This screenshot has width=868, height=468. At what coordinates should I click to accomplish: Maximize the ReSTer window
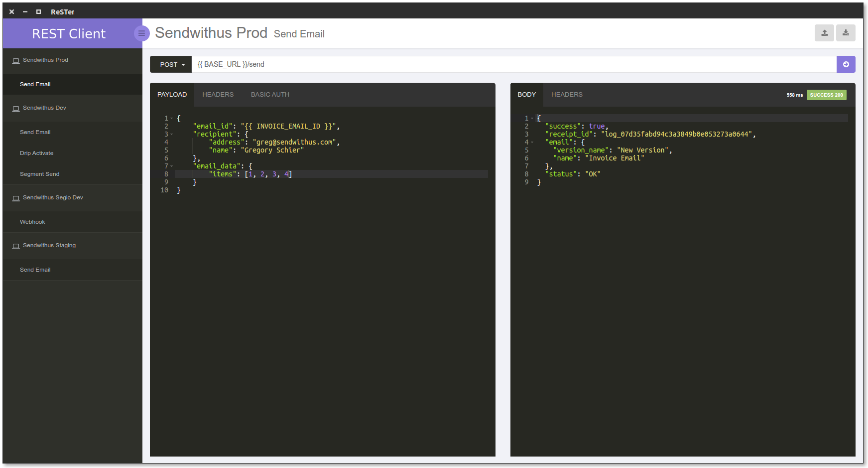pos(38,11)
